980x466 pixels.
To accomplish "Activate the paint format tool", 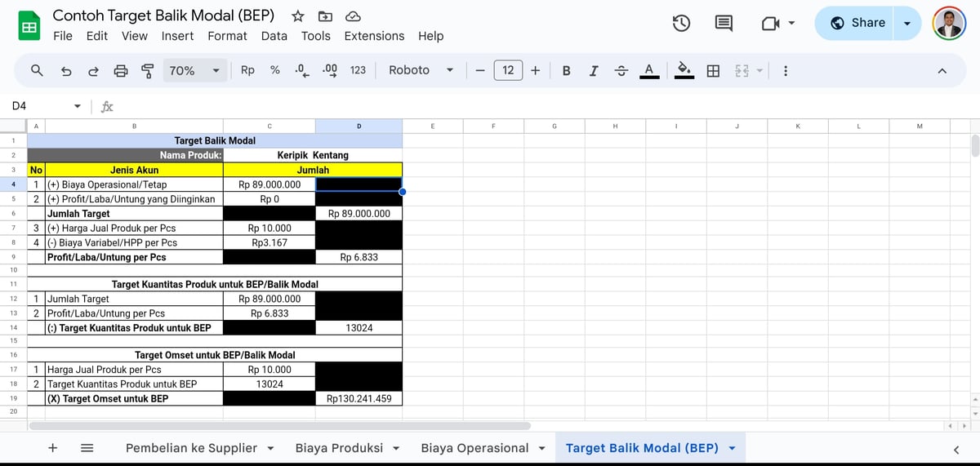I will point(148,71).
